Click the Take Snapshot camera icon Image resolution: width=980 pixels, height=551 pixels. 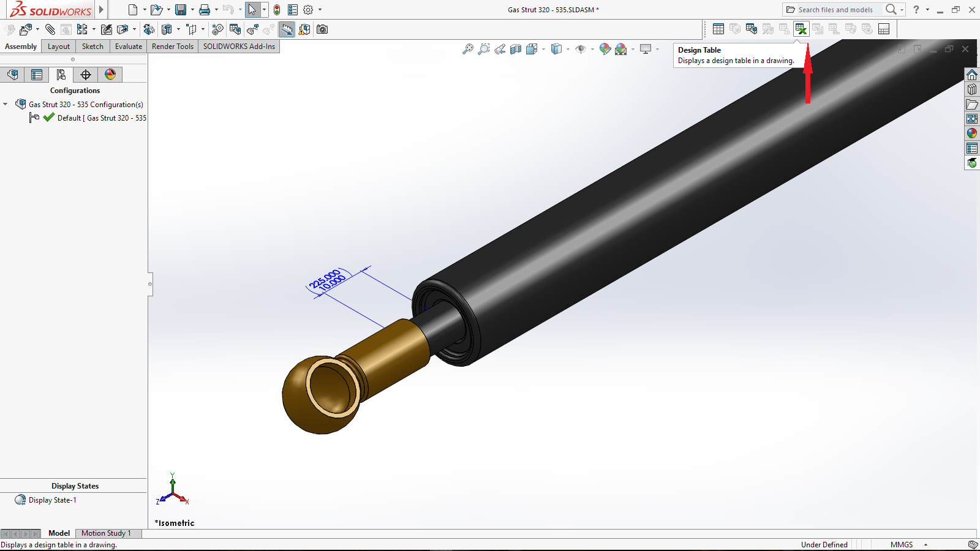click(322, 29)
